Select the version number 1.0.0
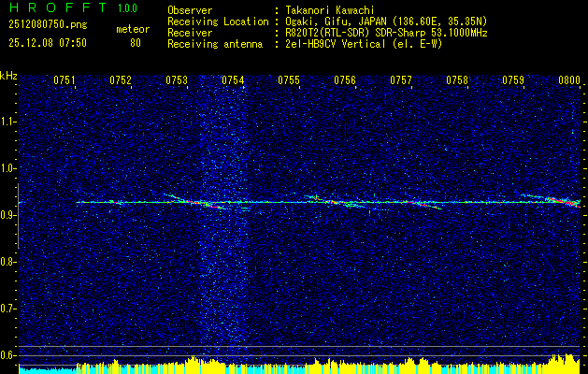 click(127, 8)
